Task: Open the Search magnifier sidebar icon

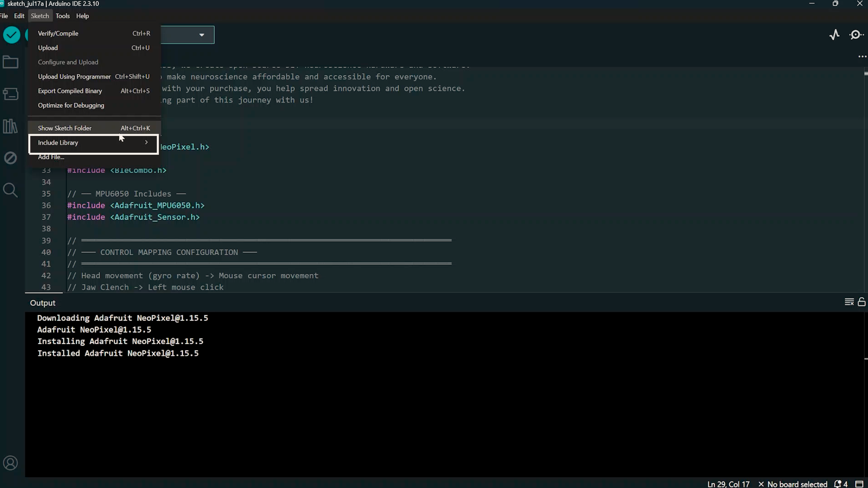Action: pos(10,190)
